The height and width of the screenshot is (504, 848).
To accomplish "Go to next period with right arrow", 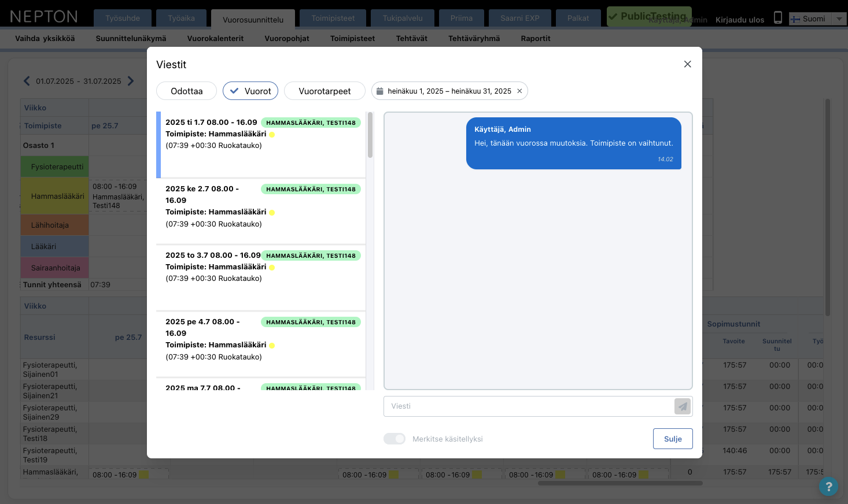I will (131, 81).
